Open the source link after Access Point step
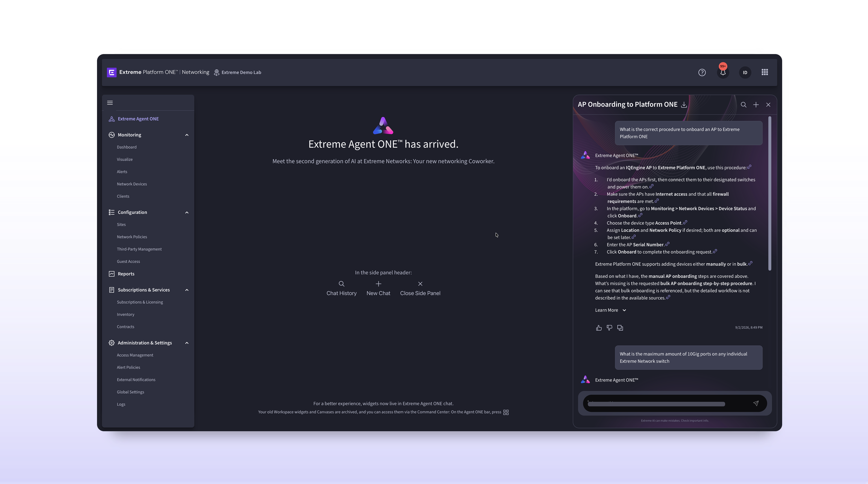Image resolution: width=868 pixels, height=484 pixels. pos(685,222)
